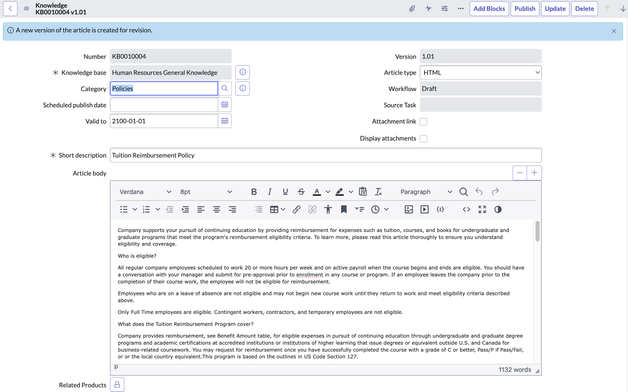This screenshot has height=392, width=628.
Task: Click into the Short description field
Action: coord(326,155)
